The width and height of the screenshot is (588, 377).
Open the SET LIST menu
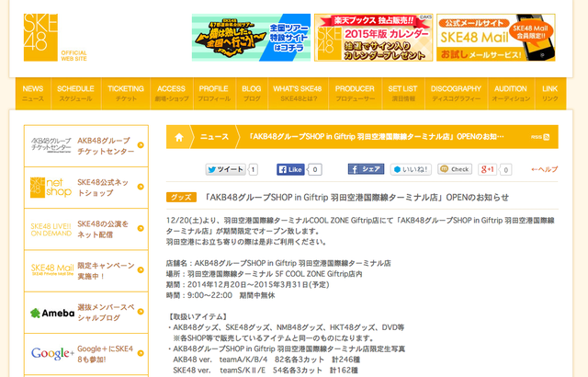tap(403, 94)
